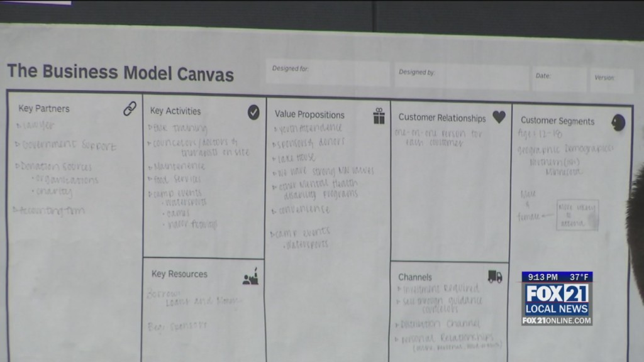The width and height of the screenshot is (644, 362).
Task: Open the FOX21ONLINE.COM link
Action: [x=557, y=321]
